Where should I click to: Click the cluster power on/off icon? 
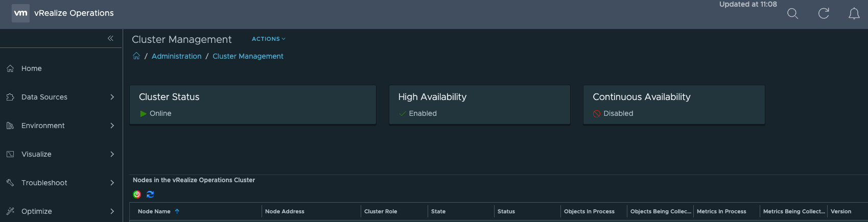click(137, 194)
